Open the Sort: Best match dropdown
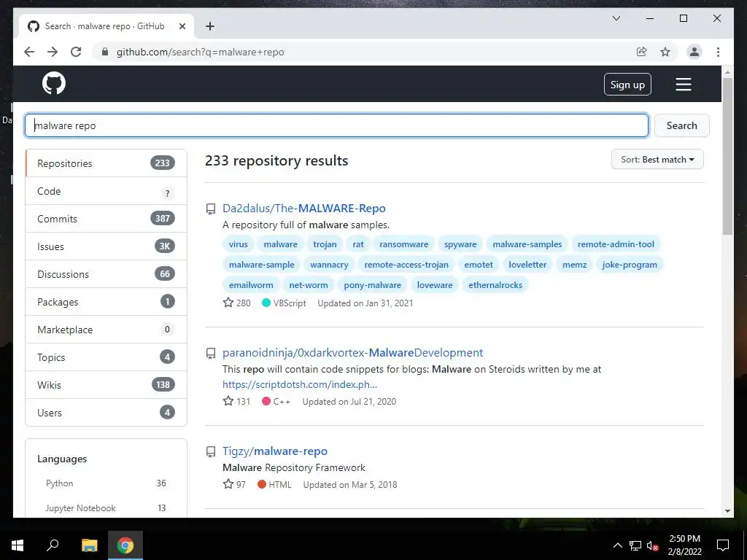 (657, 160)
